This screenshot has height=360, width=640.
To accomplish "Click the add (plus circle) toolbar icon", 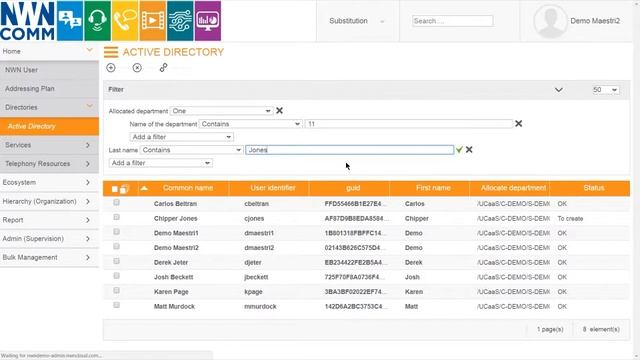I will point(111,68).
